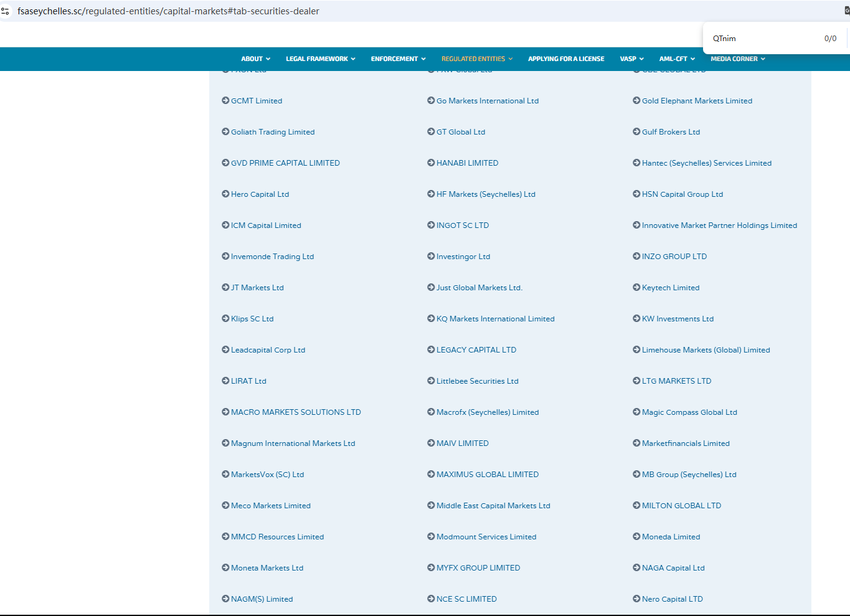Viewport: 850px width, 616px height.
Task: Click the arrow icon beside INZO GROUP LTD
Action: pyautogui.click(x=636, y=256)
